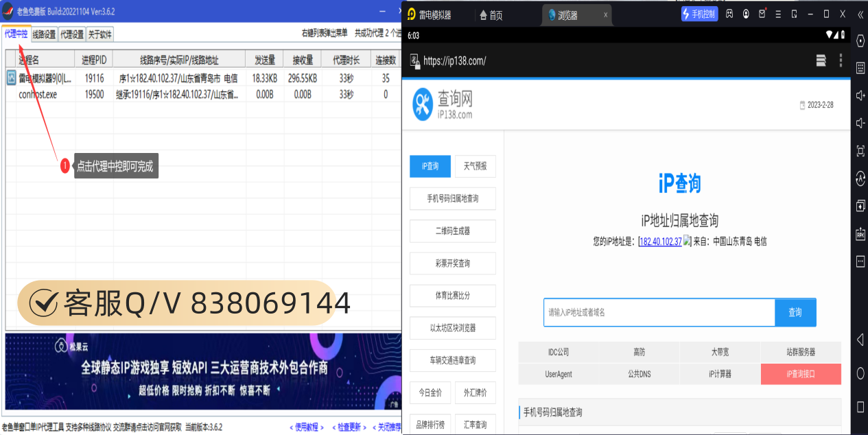Screen dimensions: 868x435
Task: Open the emulator hamburger menu in title bar
Action: (778, 14)
